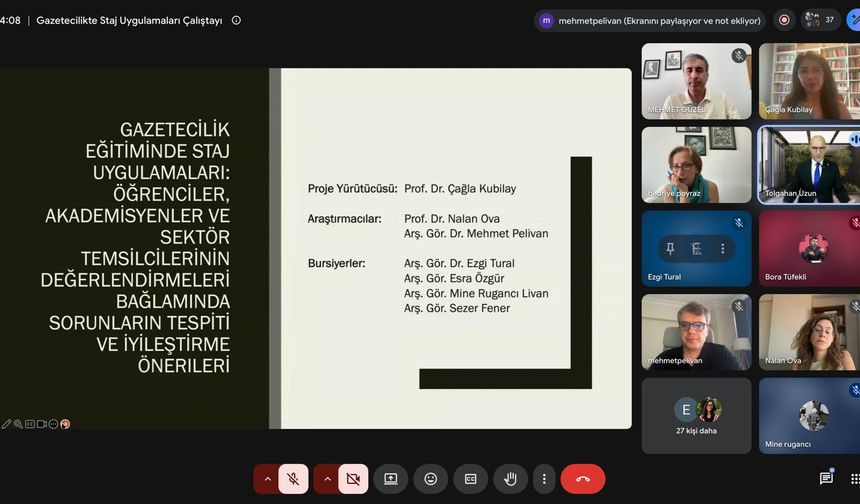Viewport: 860px width, 504px height.
Task: Click slide text Arş. Gör. Dr. Mehmet Pelivan
Action: (476, 234)
